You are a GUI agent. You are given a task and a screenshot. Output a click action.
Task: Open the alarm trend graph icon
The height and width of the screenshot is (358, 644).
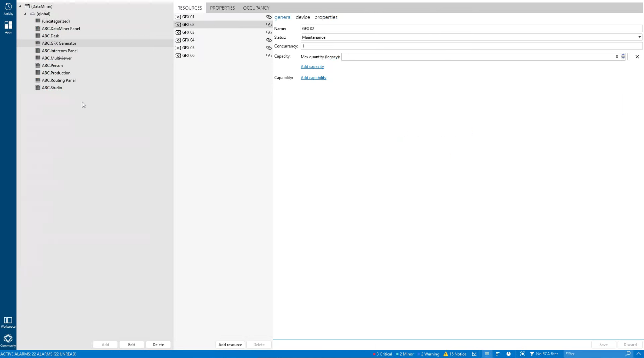click(x=474, y=354)
